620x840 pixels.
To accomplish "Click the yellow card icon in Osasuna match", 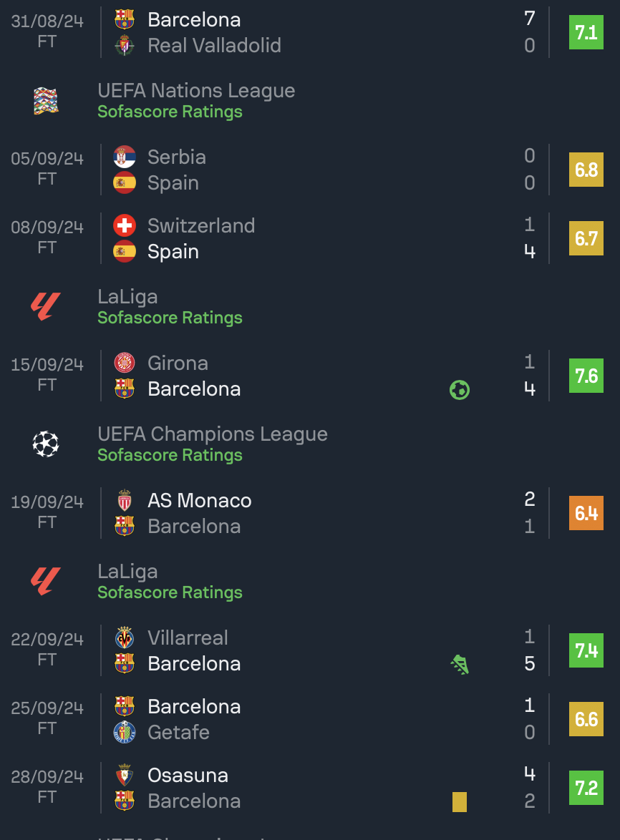I will (459, 802).
